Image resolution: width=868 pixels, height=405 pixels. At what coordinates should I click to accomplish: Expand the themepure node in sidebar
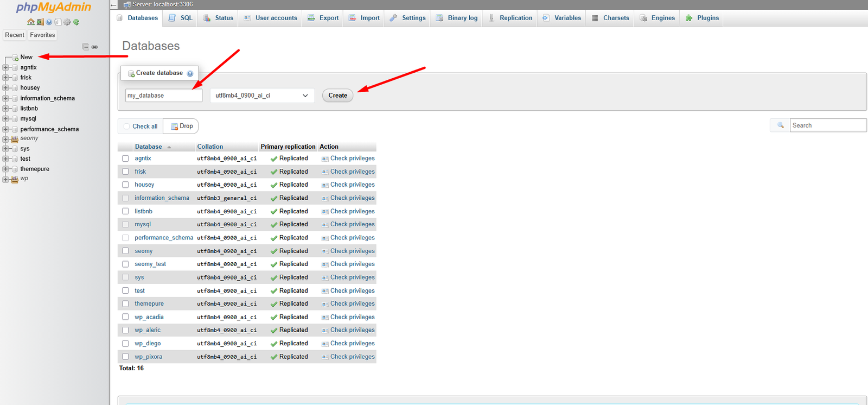pos(5,169)
